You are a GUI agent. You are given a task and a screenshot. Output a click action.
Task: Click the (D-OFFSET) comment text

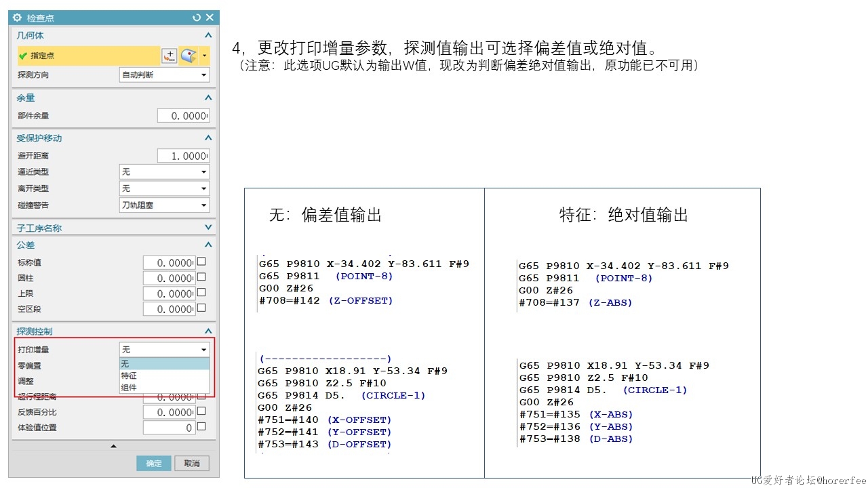coord(359,444)
